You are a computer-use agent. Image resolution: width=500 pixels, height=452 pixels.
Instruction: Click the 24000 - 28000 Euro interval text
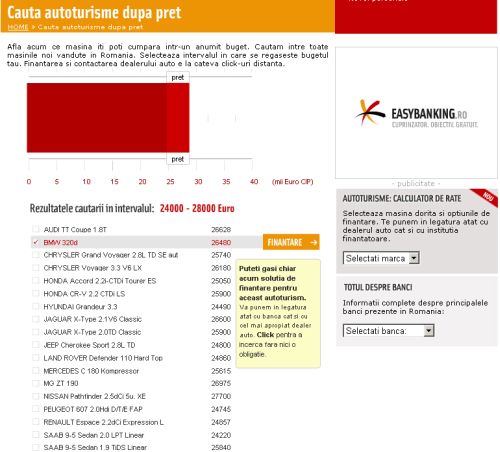click(197, 208)
